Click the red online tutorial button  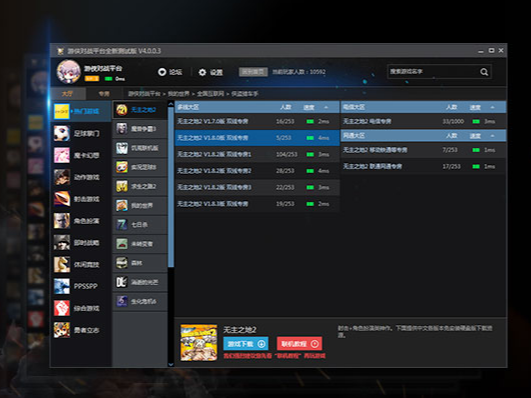pyautogui.click(x=299, y=344)
